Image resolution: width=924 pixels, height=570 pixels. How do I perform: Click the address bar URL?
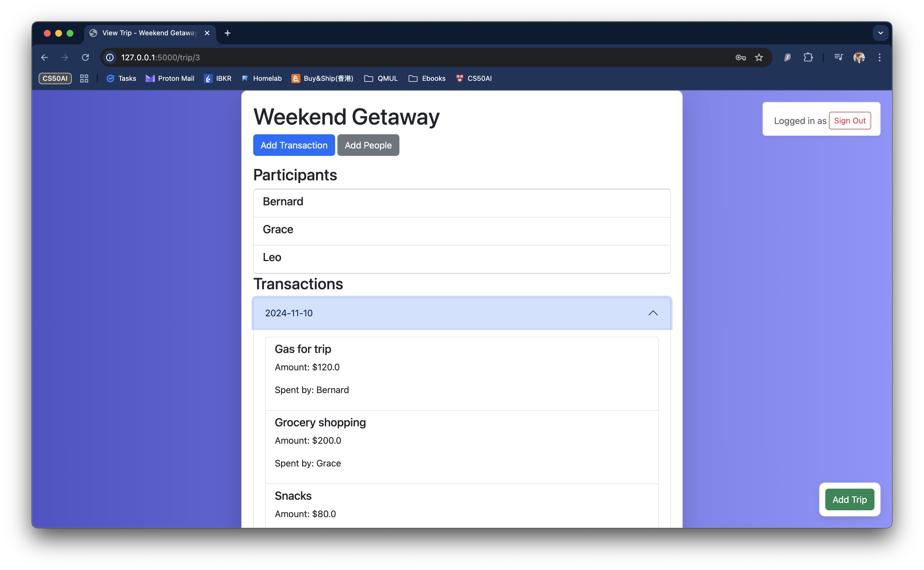(x=161, y=57)
